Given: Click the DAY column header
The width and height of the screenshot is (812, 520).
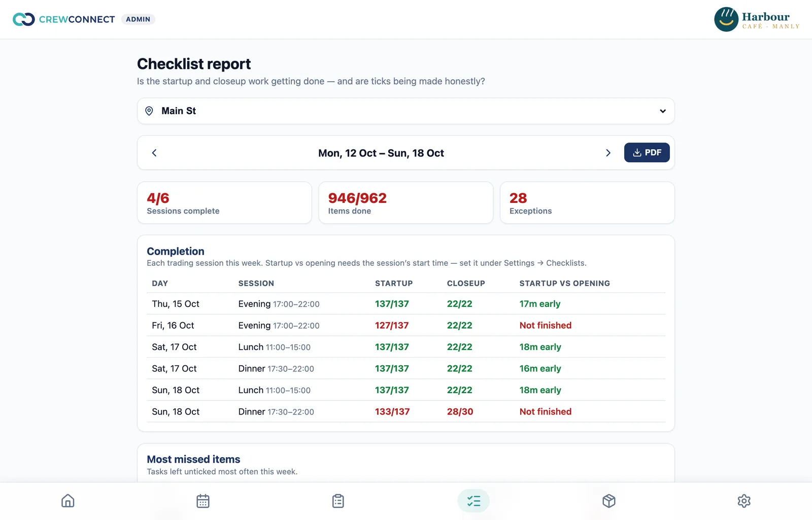Looking at the screenshot, I should click(160, 284).
